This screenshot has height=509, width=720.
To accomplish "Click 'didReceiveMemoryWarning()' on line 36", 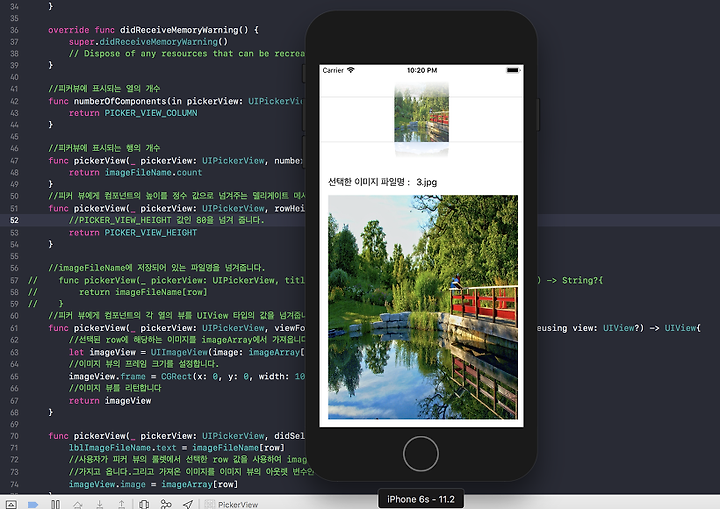I will [x=184, y=30].
